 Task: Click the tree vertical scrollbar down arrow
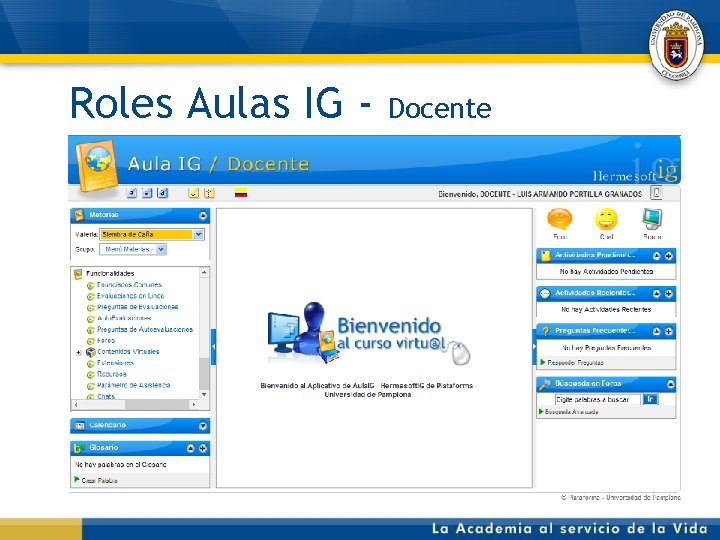[204, 394]
